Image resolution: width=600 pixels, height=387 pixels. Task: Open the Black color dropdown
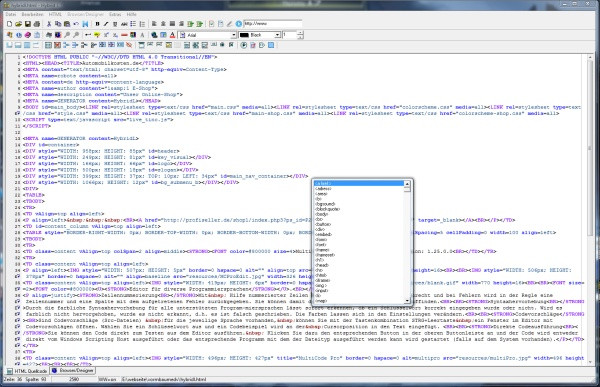tap(277, 35)
